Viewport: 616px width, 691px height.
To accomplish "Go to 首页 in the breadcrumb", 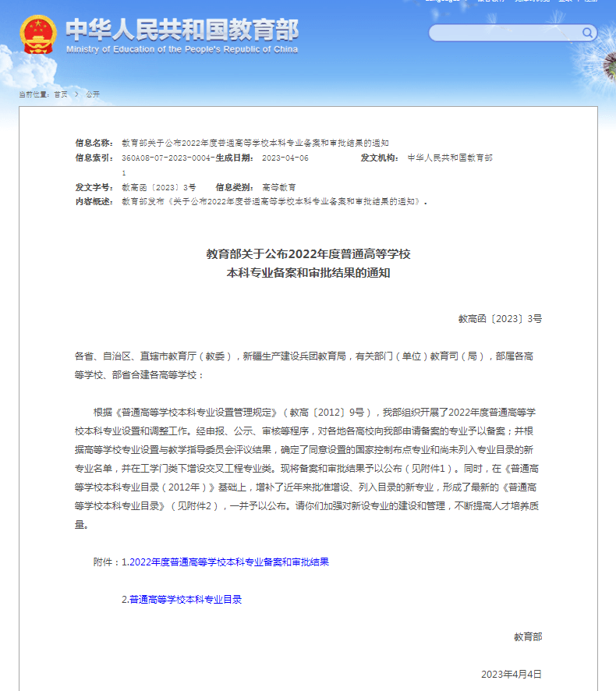I will [x=61, y=94].
